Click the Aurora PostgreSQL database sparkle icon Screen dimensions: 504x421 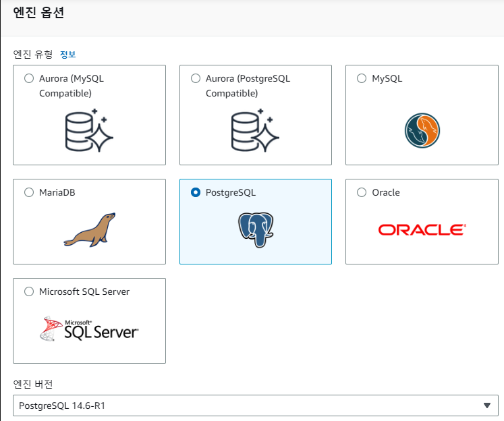(x=255, y=130)
